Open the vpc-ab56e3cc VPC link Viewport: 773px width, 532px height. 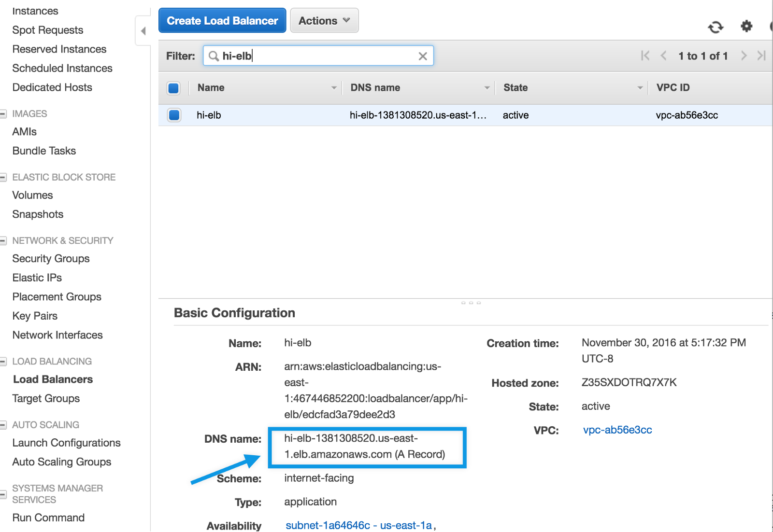tap(617, 430)
